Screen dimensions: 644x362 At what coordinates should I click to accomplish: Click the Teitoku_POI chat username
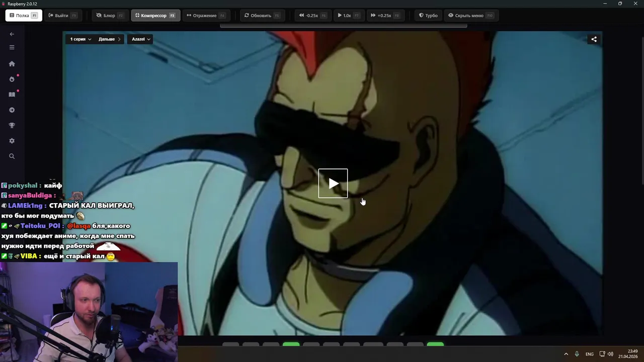pos(40,226)
